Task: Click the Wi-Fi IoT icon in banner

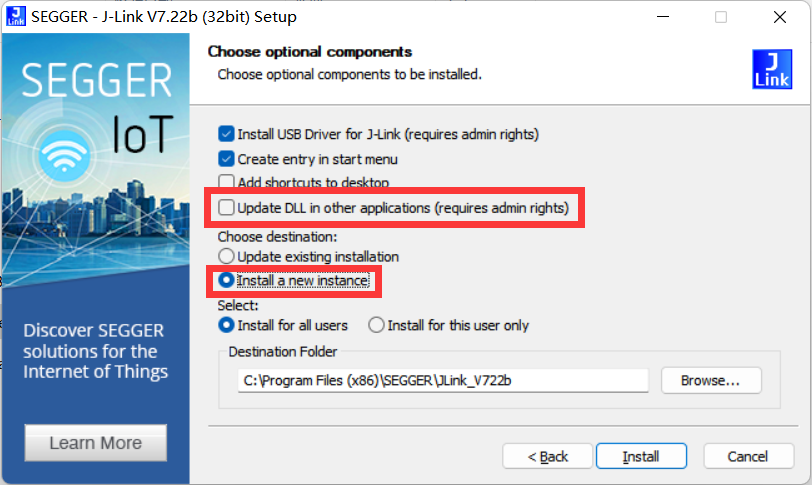Action: pyautogui.click(x=64, y=155)
